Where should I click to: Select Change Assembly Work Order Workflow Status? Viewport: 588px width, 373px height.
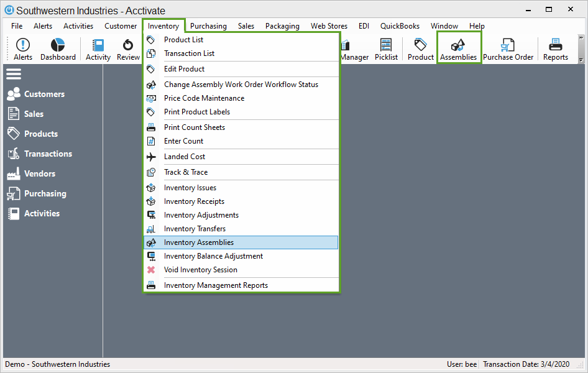241,85
